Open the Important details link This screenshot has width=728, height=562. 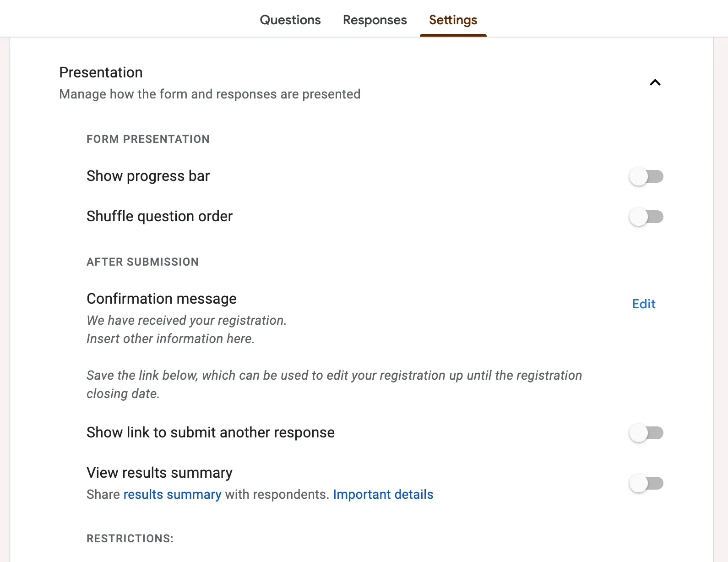pyautogui.click(x=383, y=495)
